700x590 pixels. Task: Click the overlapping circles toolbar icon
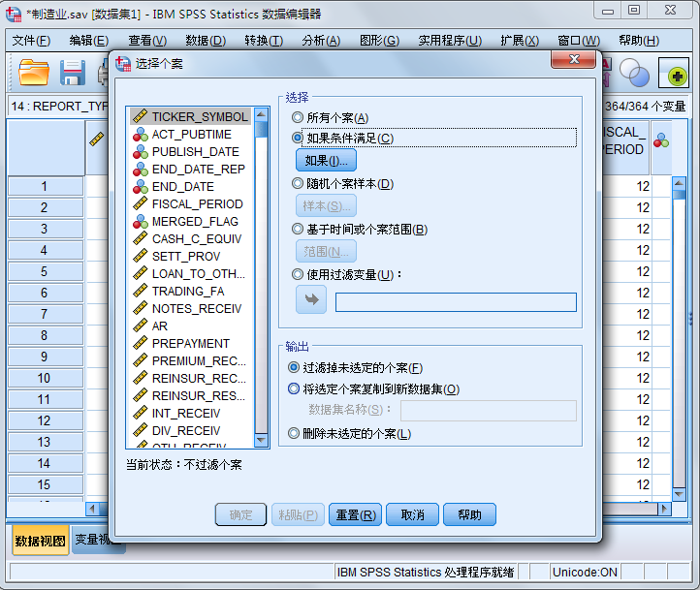634,73
